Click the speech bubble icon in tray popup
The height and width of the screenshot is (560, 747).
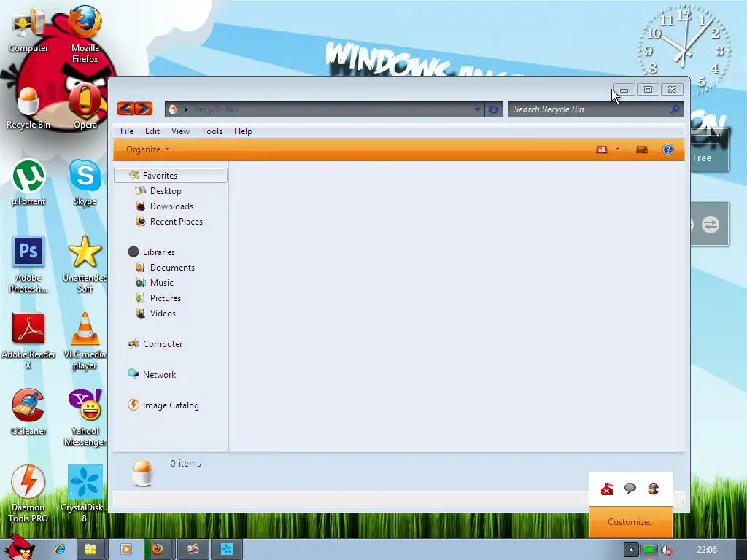click(x=630, y=489)
